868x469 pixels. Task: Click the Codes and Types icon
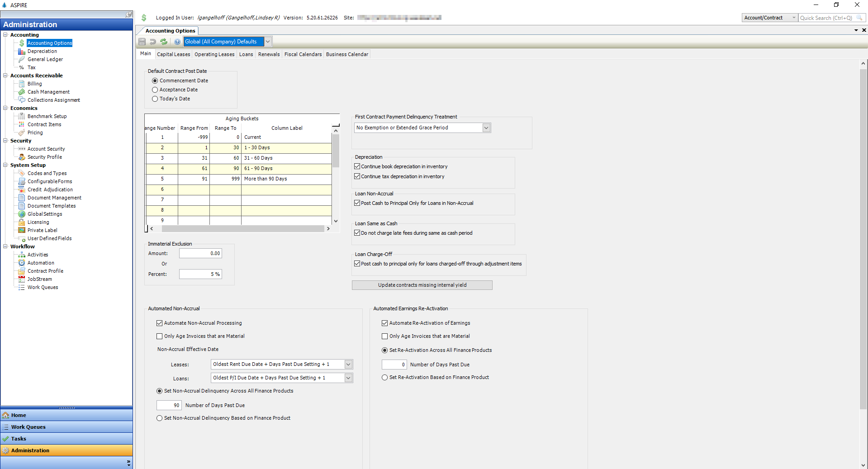click(x=22, y=173)
